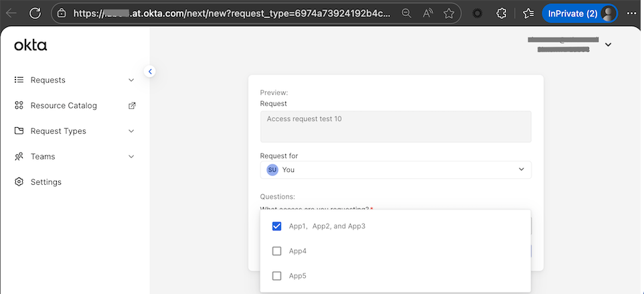Screen dimensions: 644x294
Task: Expand the Teams chevron
Action: point(131,157)
